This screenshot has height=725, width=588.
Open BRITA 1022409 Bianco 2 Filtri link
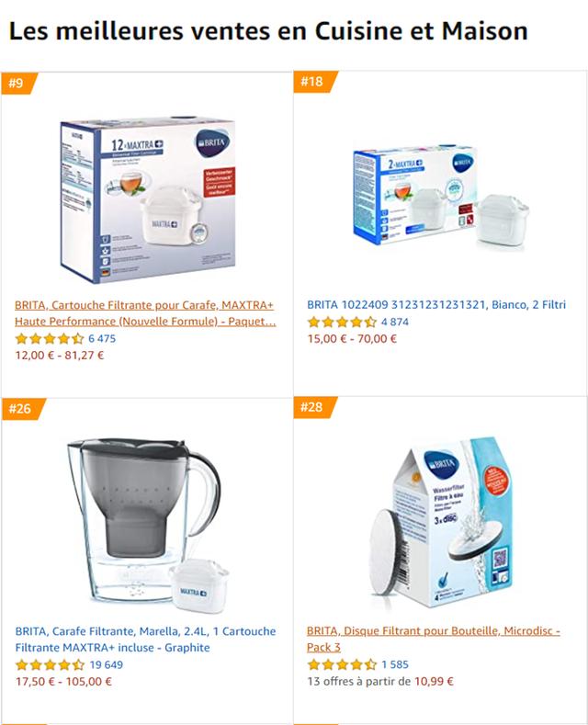[x=436, y=305]
